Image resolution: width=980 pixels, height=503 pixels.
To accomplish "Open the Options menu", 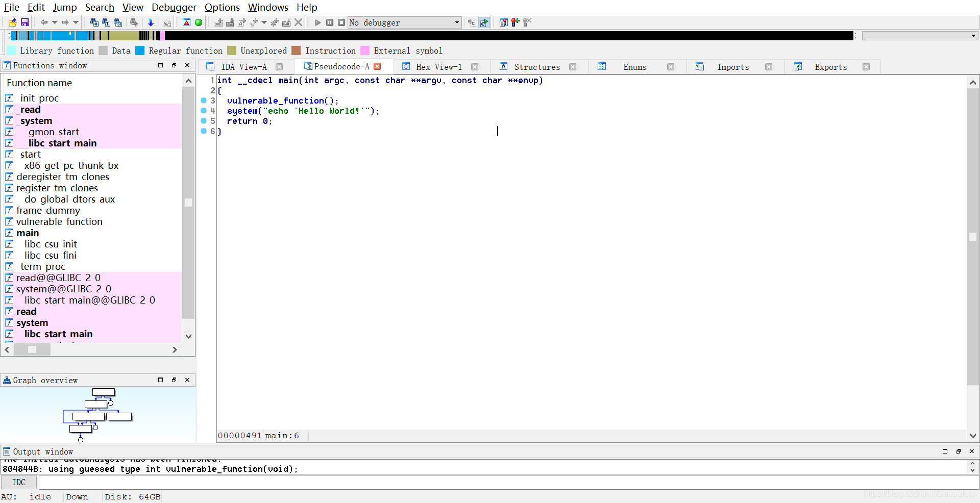I will tap(222, 7).
